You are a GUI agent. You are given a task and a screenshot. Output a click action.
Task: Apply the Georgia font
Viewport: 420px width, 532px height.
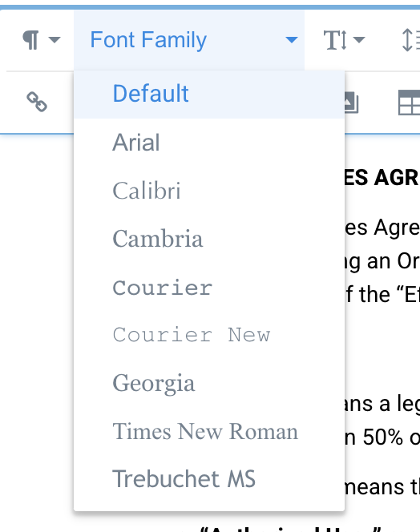click(x=209, y=384)
